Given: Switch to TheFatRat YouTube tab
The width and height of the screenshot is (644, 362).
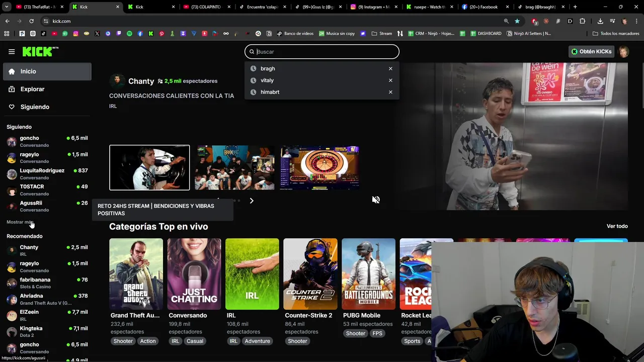Looking at the screenshot, I should 40,7.
